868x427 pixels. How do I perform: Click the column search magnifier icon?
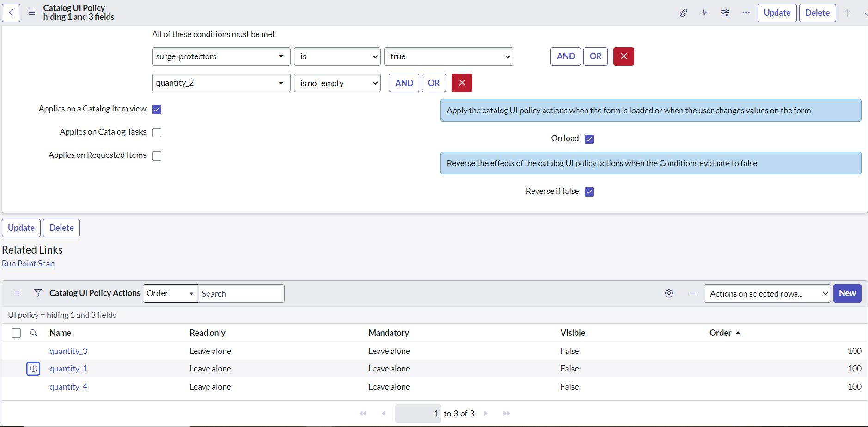click(33, 333)
